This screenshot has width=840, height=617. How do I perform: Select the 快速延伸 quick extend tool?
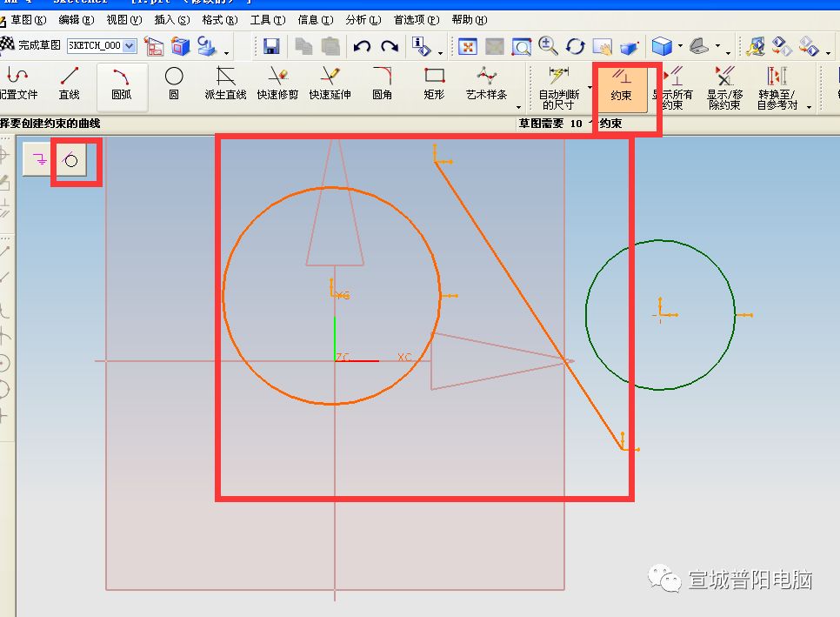330,83
